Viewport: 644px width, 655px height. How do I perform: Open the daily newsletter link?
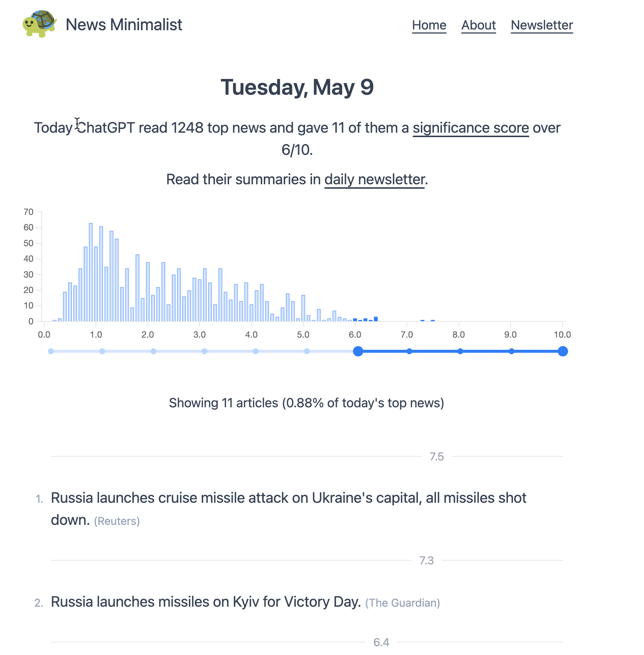374,180
